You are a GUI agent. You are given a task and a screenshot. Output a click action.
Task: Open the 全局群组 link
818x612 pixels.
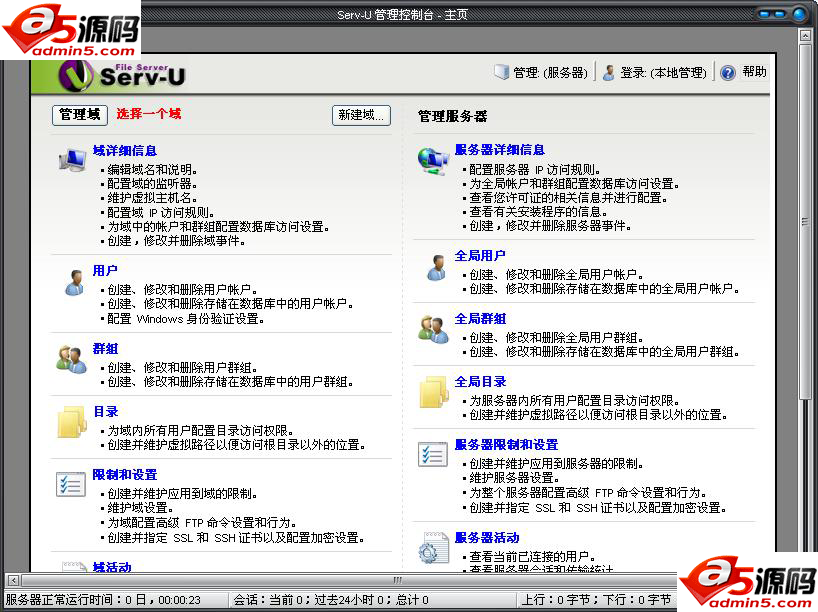pos(480,319)
